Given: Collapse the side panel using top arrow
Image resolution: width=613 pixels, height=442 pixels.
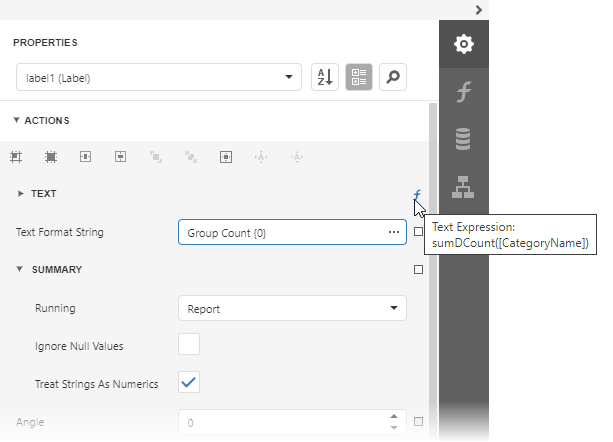Looking at the screenshot, I should pos(479,10).
